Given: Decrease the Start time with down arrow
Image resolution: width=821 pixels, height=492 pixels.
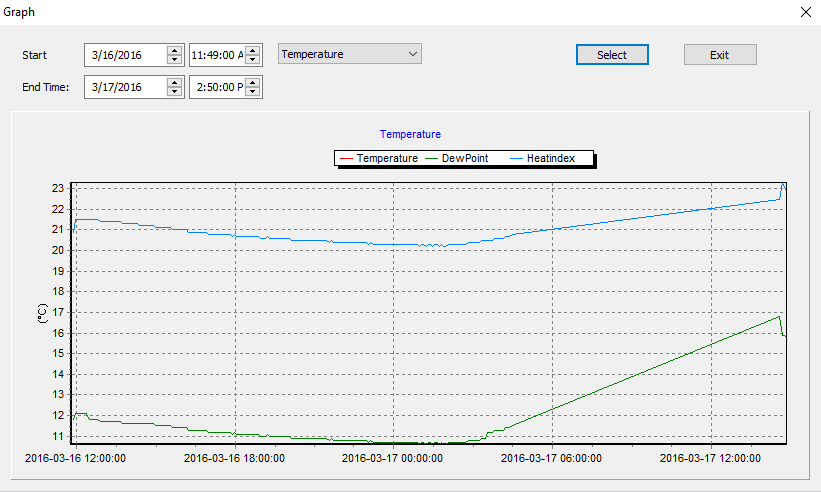Looking at the screenshot, I should click(x=253, y=60).
